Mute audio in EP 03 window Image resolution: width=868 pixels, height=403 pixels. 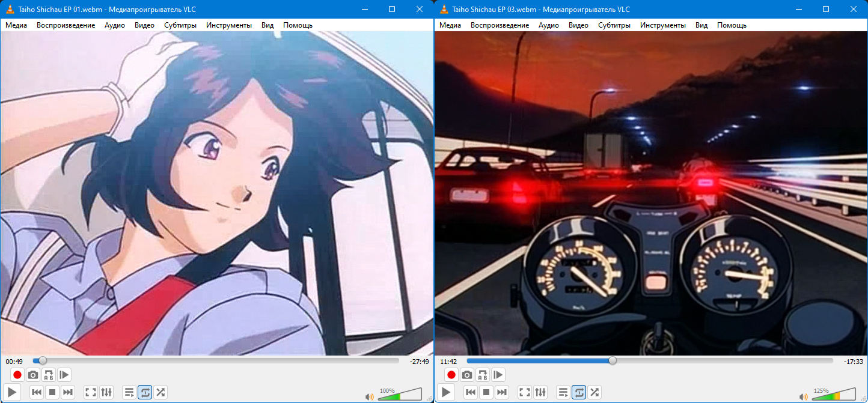[804, 396]
